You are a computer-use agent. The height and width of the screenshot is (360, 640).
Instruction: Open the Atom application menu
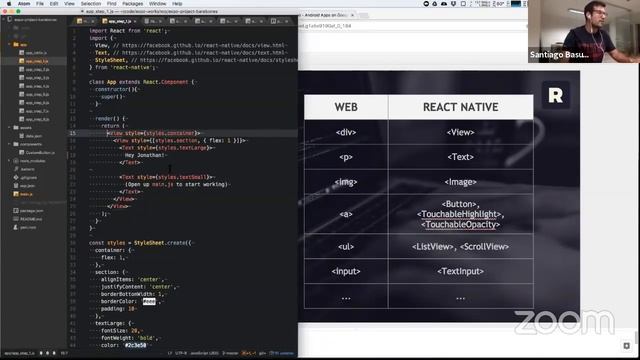pos(24,4)
